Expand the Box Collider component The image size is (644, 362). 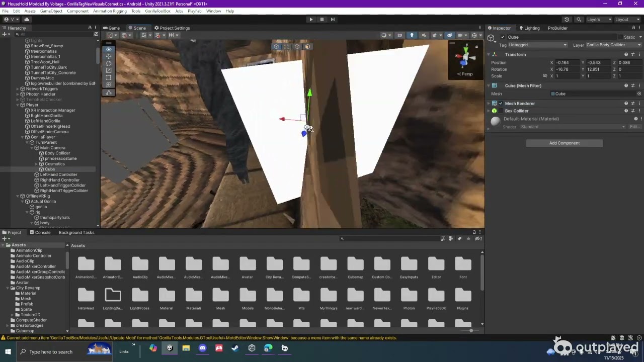489,111
